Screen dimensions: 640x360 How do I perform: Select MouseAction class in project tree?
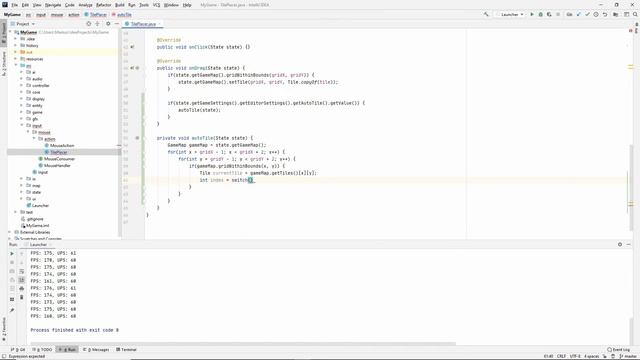[x=62, y=145]
